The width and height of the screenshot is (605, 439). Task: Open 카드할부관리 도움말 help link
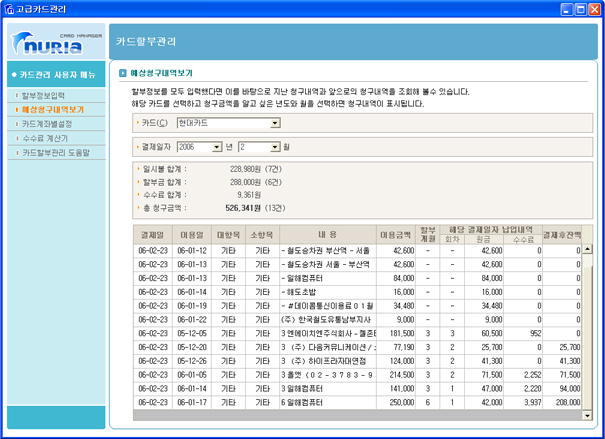55,153
